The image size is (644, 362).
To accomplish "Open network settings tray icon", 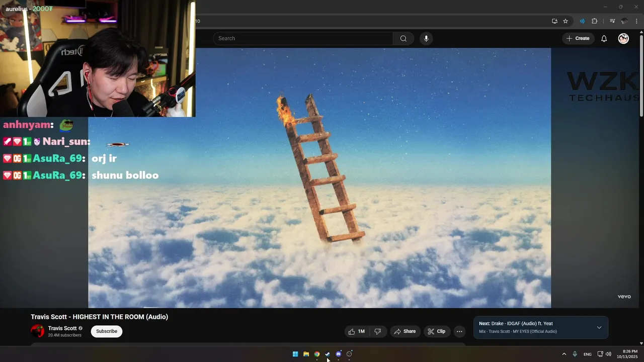I will [x=600, y=354].
